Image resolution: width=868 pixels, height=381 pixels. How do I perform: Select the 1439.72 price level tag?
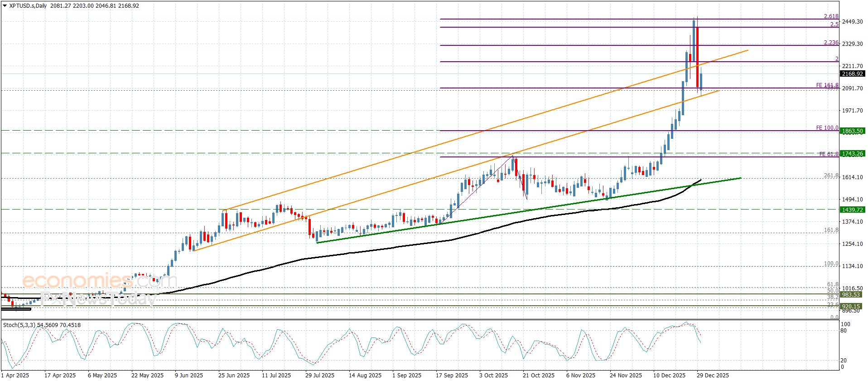tap(852, 210)
